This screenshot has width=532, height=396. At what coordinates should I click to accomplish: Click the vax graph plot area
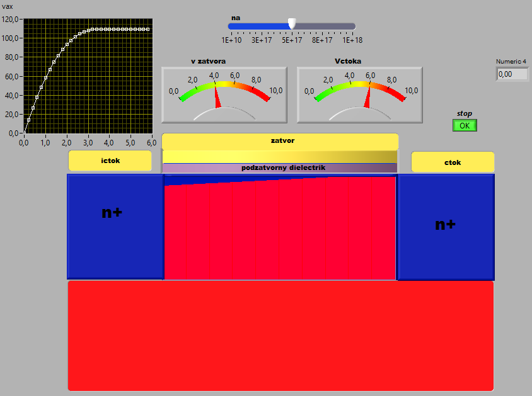pos(88,76)
